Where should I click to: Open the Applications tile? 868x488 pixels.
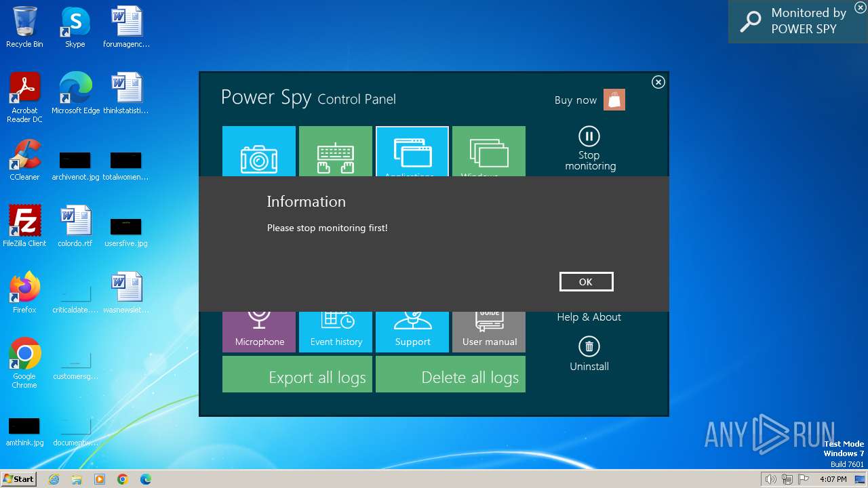tap(412, 151)
